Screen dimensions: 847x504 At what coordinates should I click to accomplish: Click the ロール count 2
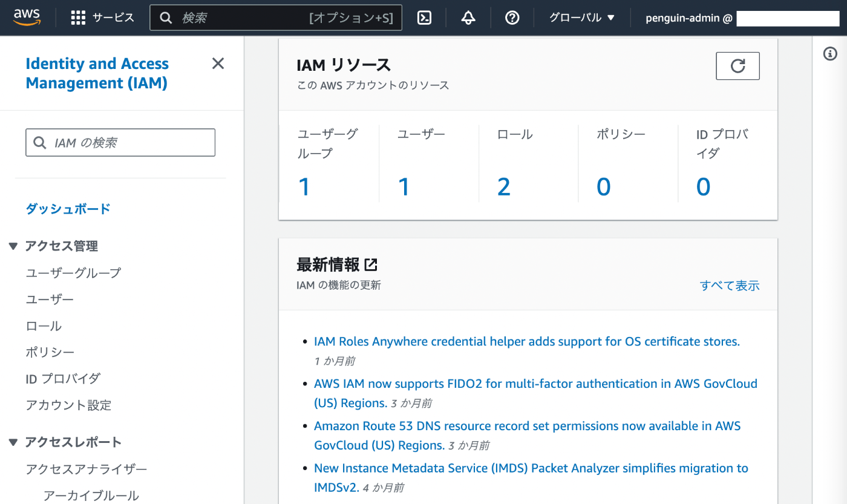[x=504, y=187]
